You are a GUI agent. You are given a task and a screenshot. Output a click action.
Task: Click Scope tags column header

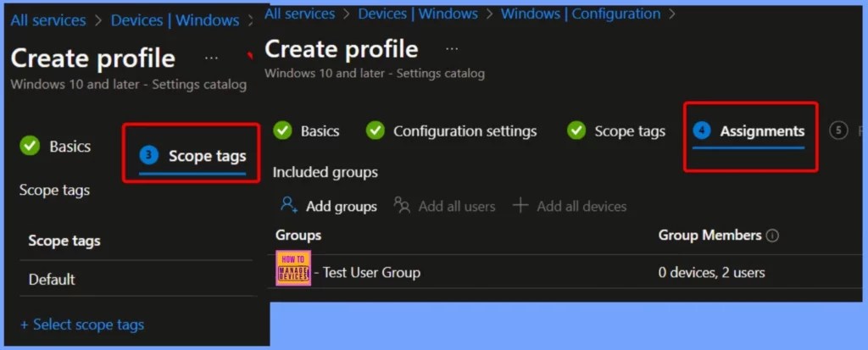64,241
